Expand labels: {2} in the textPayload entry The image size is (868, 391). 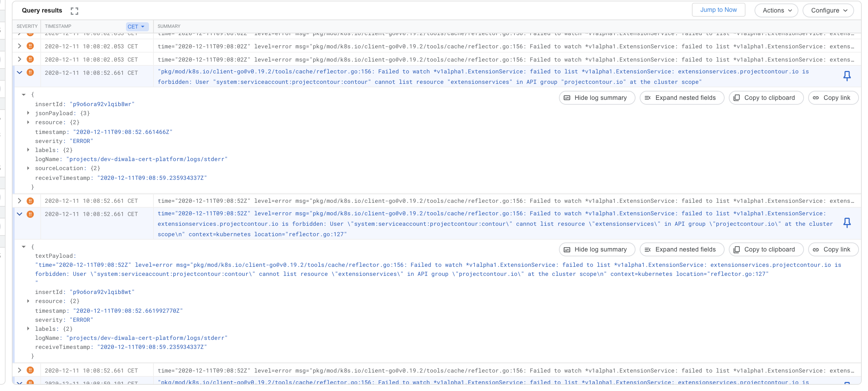point(28,329)
